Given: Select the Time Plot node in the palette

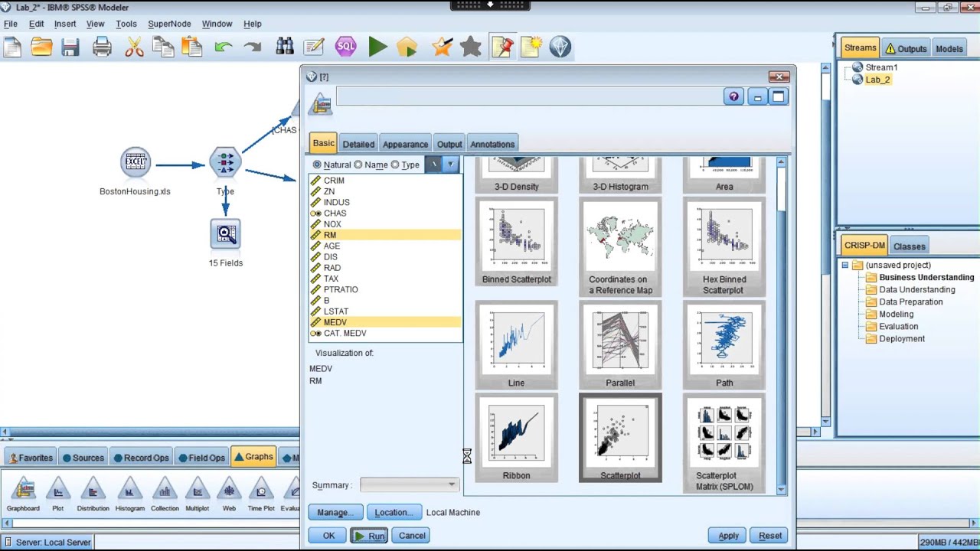Looking at the screenshot, I should tap(261, 494).
